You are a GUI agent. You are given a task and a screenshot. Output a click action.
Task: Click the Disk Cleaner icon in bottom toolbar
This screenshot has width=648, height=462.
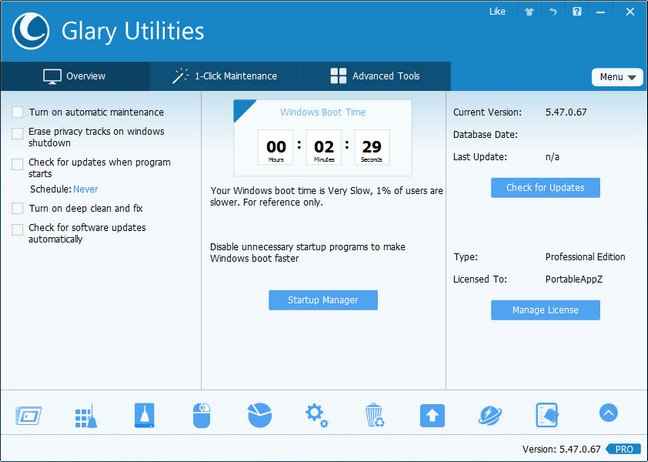point(144,415)
